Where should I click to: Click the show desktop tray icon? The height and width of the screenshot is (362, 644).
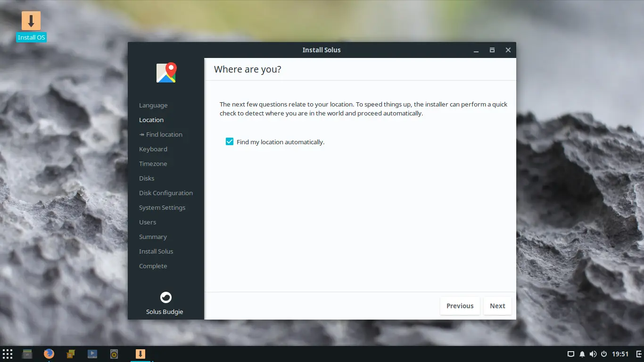coord(570,354)
